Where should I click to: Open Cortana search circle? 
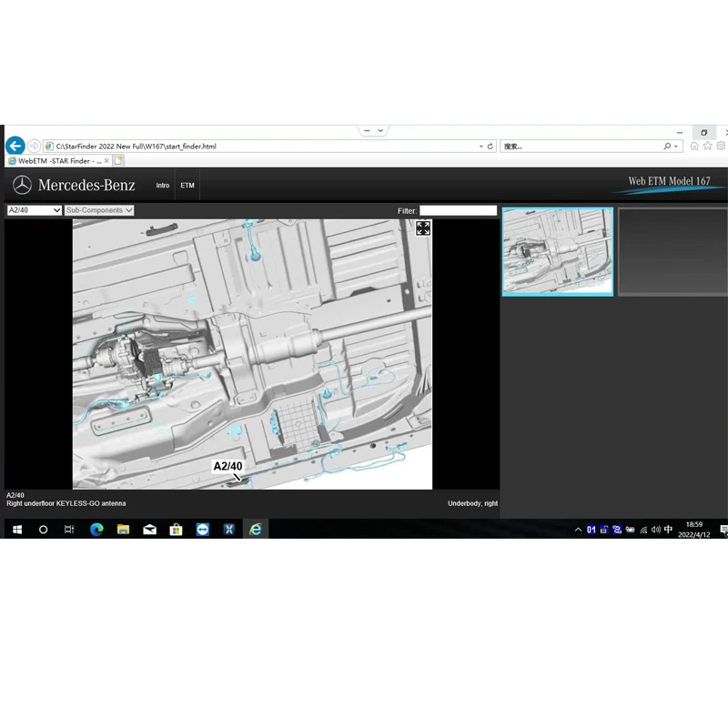pyautogui.click(x=43, y=530)
